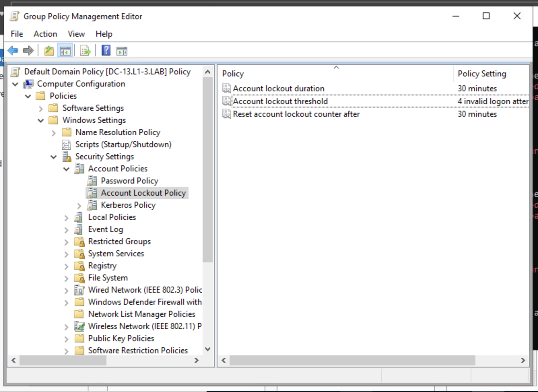Toggle the Show/Hide Action Pane icon
The width and height of the screenshot is (538, 392).
click(x=122, y=51)
